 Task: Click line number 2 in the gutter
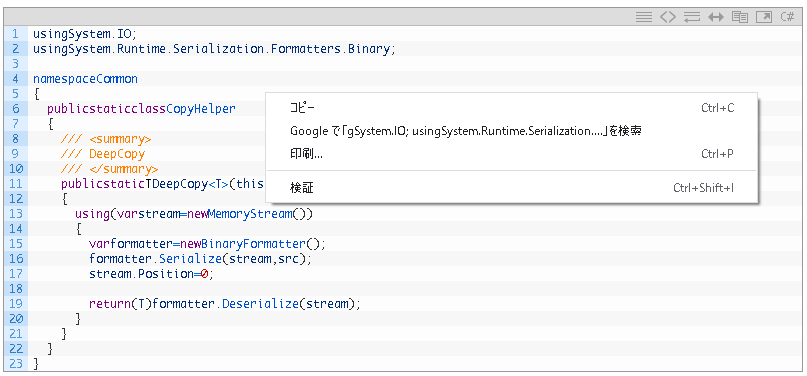pyautogui.click(x=15, y=49)
